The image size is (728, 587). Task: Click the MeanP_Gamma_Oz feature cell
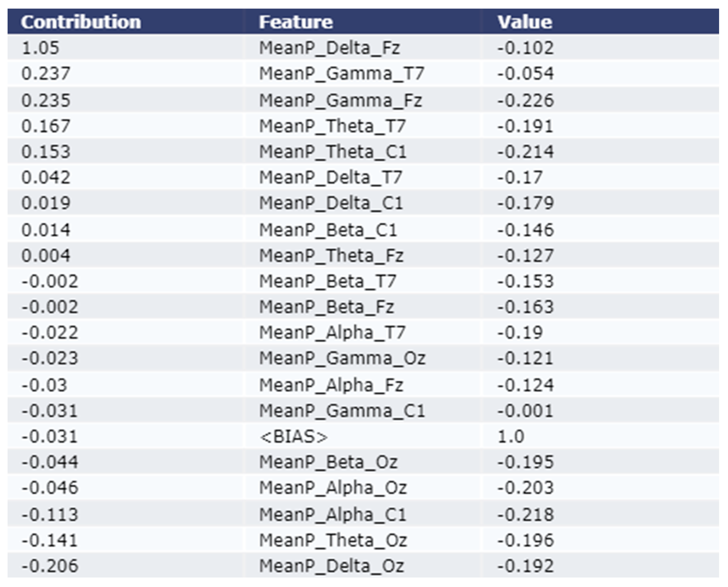pyautogui.click(x=342, y=358)
